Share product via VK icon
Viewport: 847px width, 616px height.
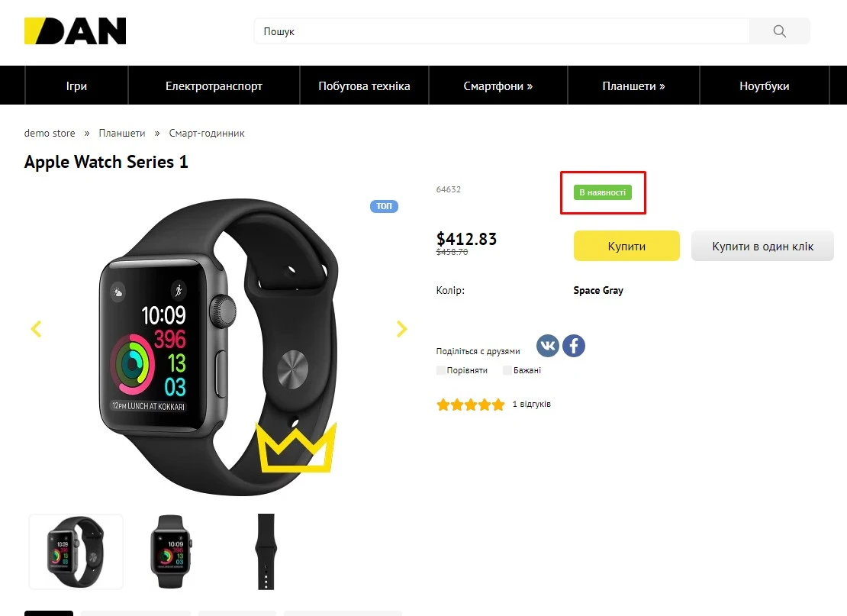[x=548, y=345]
